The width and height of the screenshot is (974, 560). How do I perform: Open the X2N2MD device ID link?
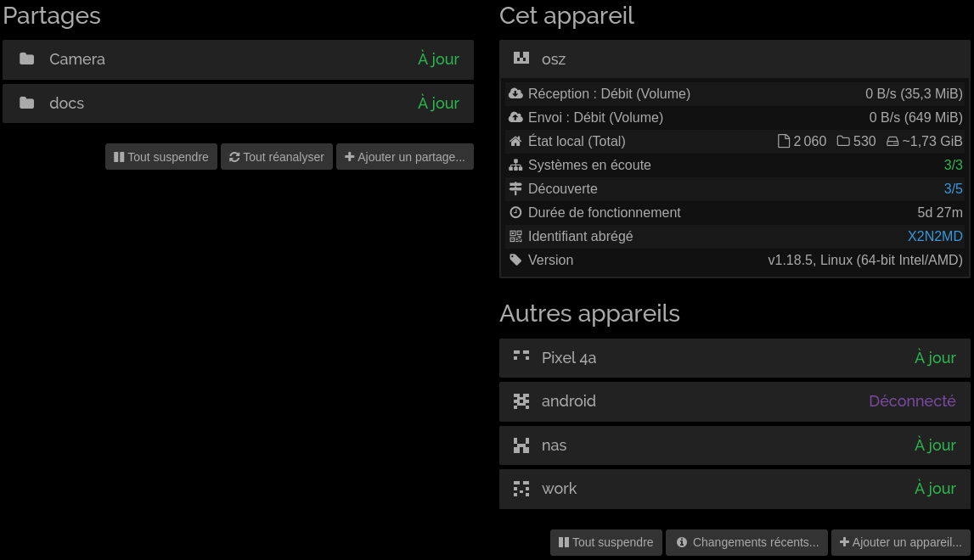pyautogui.click(x=935, y=237)
